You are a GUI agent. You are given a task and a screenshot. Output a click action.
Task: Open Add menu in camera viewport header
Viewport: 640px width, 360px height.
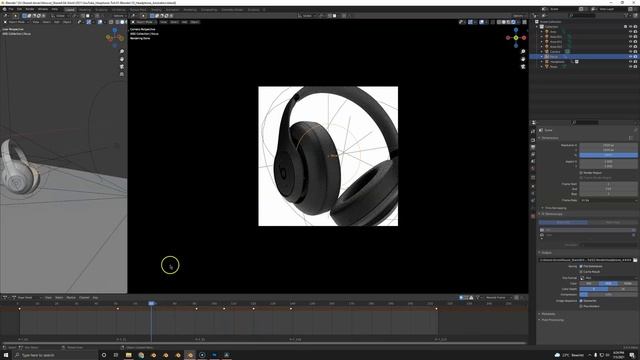(x=184, y=22)
